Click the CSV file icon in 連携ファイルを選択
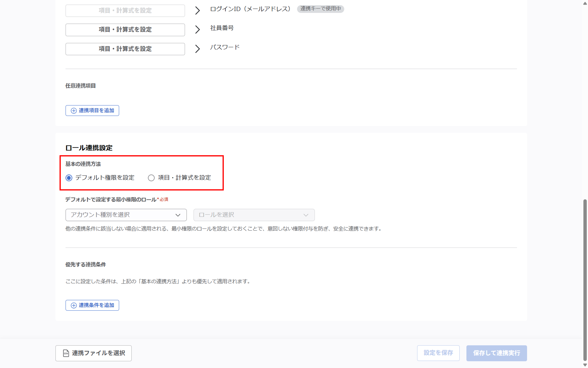This screenshot has width=588, height=368. 66,353
